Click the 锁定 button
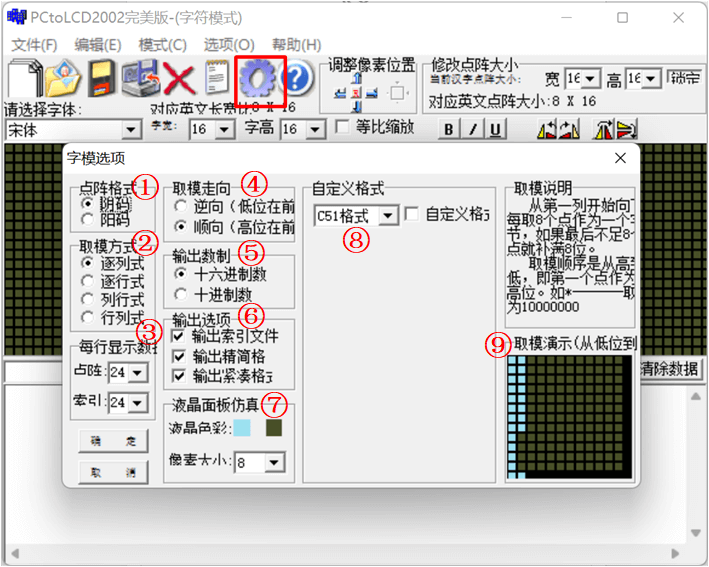Viewport: 709px width, 567px height. click(685, 78)
